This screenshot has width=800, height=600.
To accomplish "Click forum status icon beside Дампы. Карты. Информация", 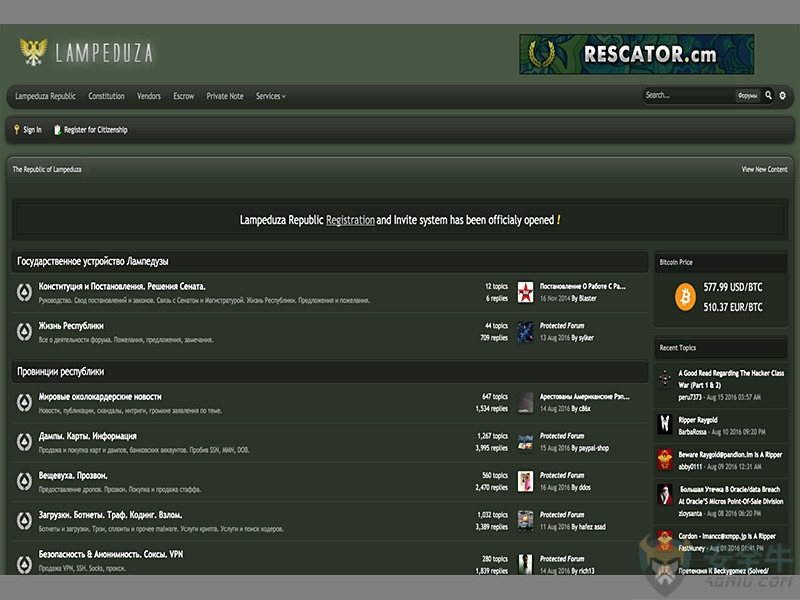I will coord(24,442).
